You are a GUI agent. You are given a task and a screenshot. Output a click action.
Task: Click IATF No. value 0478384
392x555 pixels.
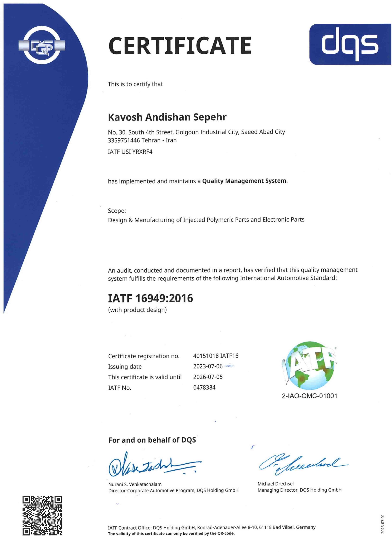204,388
